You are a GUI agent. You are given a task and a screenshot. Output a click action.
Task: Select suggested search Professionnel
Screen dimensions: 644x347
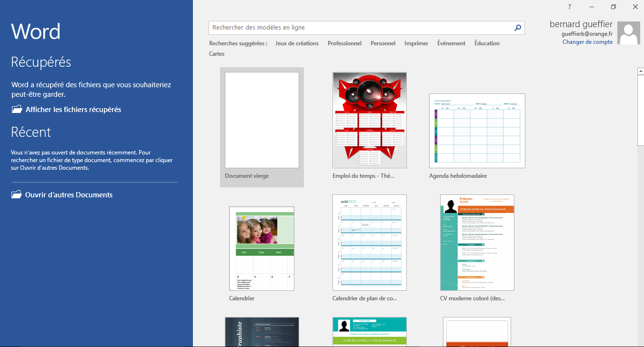(x=344, y=43)
